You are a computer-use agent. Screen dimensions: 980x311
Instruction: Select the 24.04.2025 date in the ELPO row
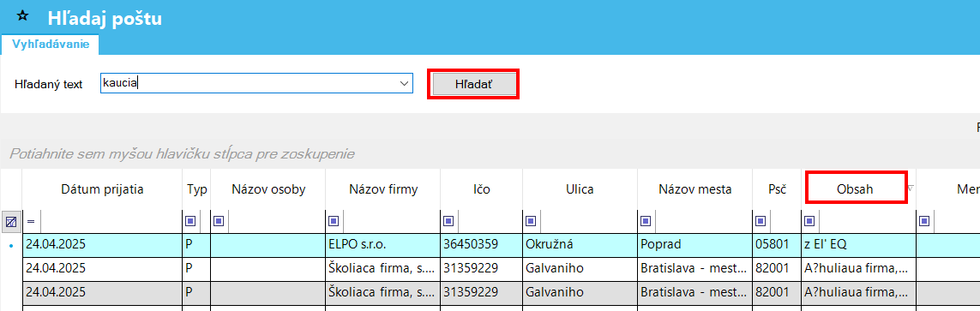click(103, 245)
